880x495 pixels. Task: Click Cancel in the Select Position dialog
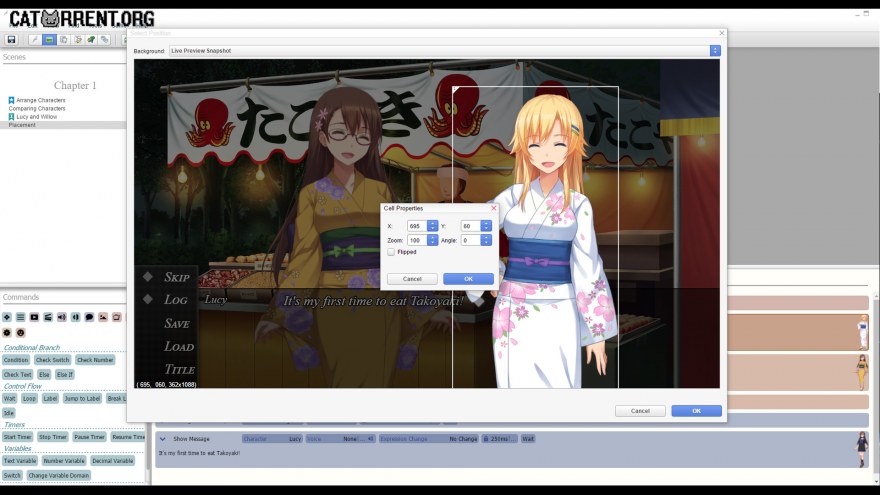coord(640,411)
